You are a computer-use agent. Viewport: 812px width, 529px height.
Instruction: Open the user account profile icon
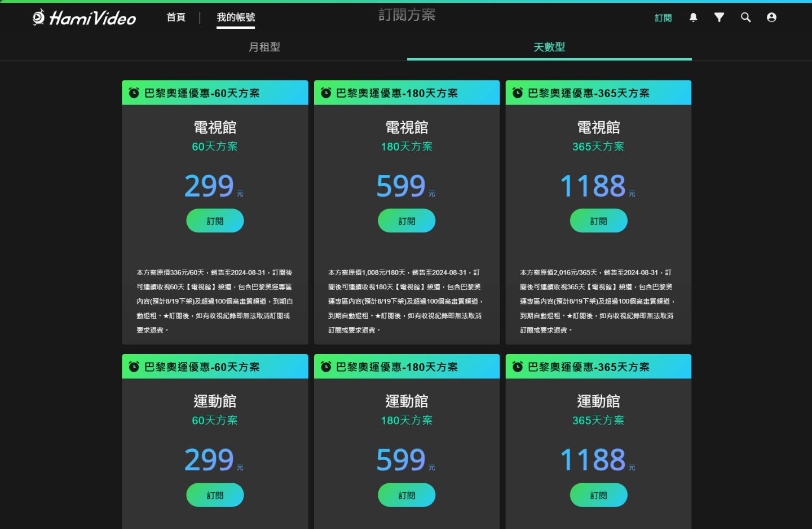pos(771,17)
